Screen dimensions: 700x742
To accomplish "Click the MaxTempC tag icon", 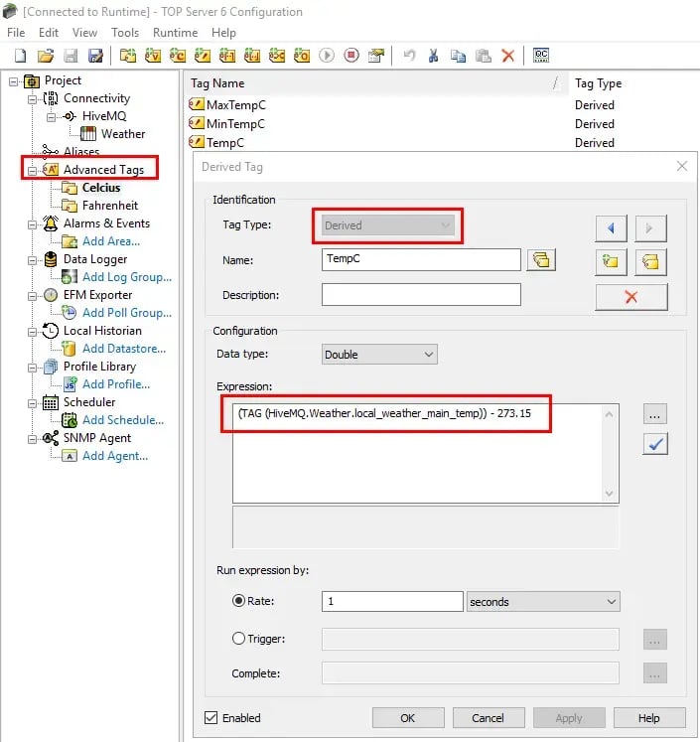I will pyautogui.click(x=196, y=104).
